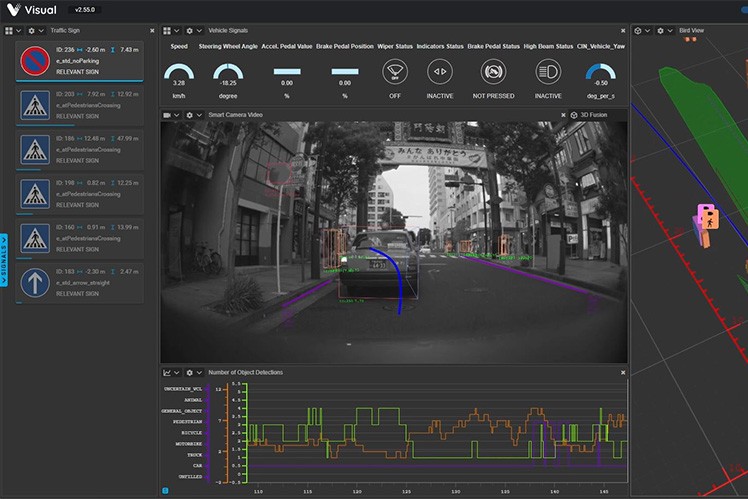The width and height of the screenshot is (748, 499).
Task: Open the Vehicle Signals settings gear
Action: click(x=189, y=31)
